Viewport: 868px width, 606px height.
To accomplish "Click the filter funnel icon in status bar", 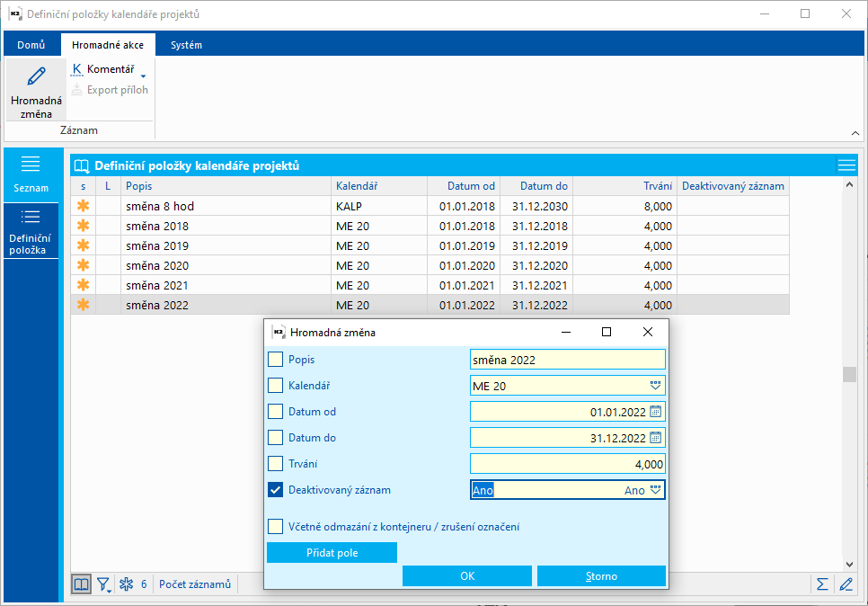I will tap(104, 584).
